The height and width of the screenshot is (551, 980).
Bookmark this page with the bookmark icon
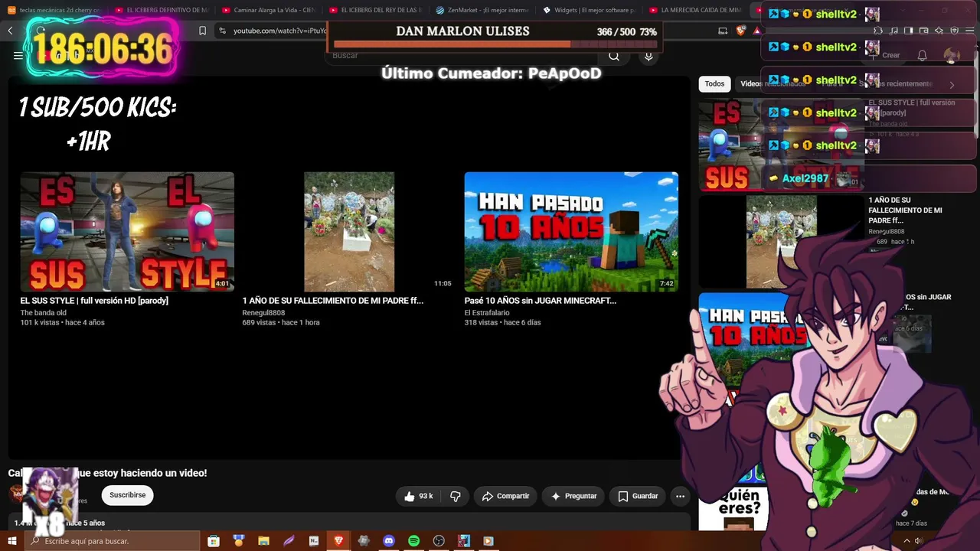click(202, 31)
